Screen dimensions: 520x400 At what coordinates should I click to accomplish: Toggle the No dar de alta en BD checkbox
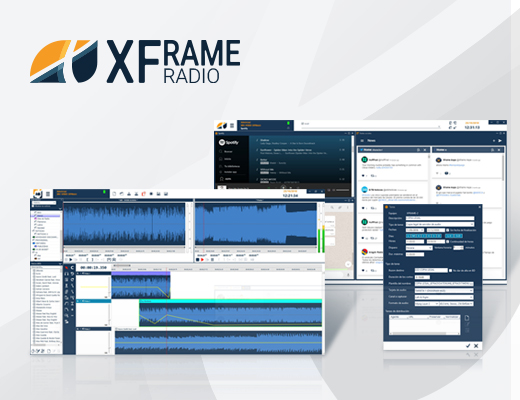(x=451, y=270)
